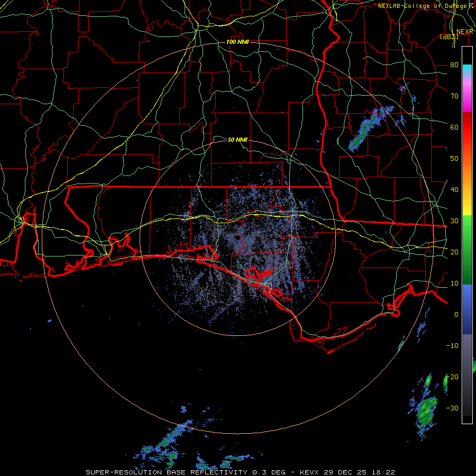Click the radar site dark dot at ring center

click(x=237, y=239)
